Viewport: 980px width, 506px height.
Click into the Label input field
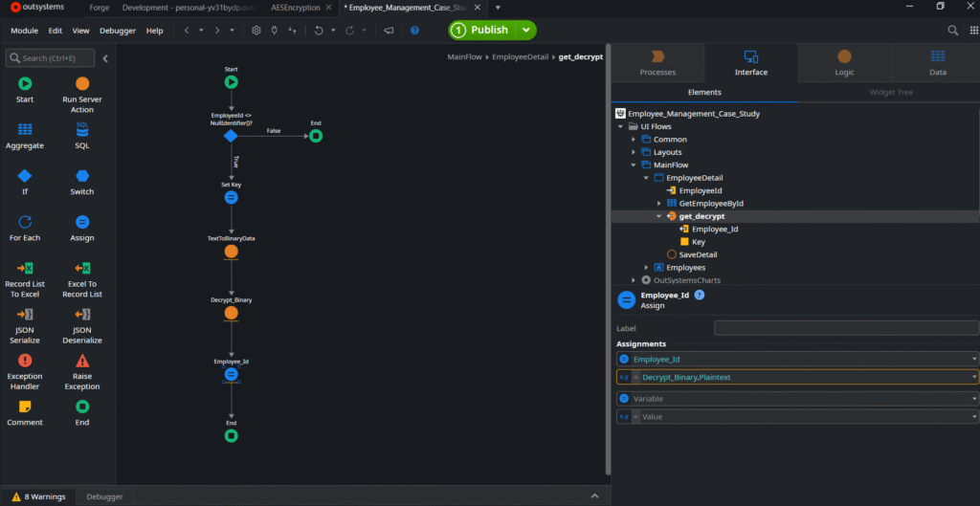pos(846,328)
